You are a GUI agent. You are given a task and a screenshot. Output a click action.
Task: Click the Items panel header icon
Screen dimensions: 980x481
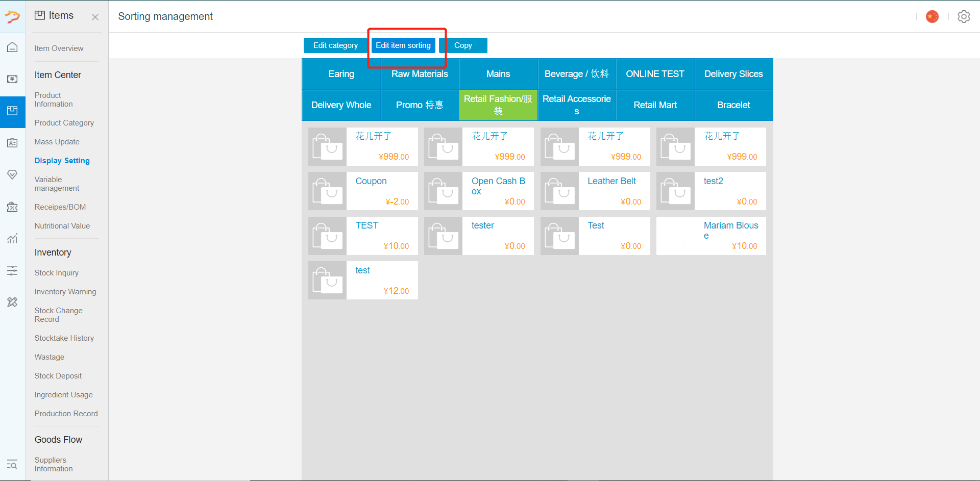[x=40, y=15]
